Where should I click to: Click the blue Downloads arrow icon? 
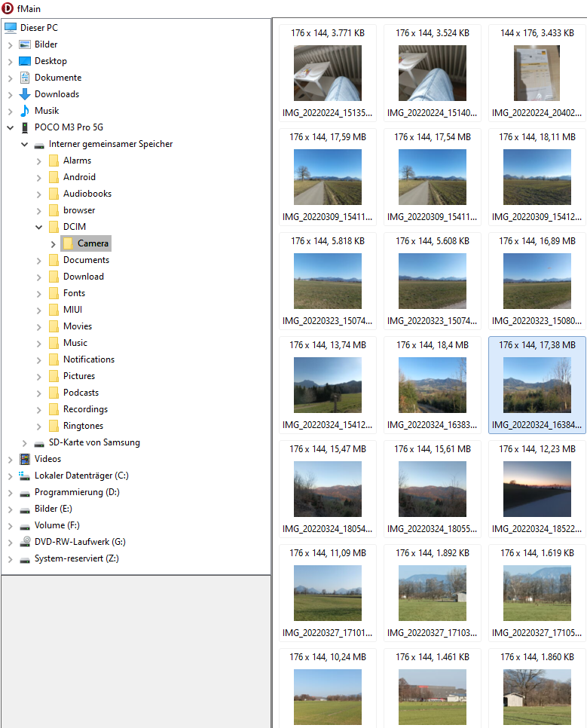pyautogui.click(x=25, y=94)
